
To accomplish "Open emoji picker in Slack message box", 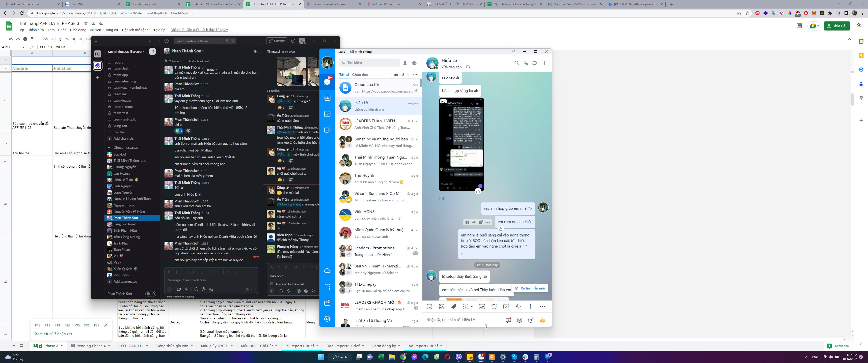I will tap(197, 289).
